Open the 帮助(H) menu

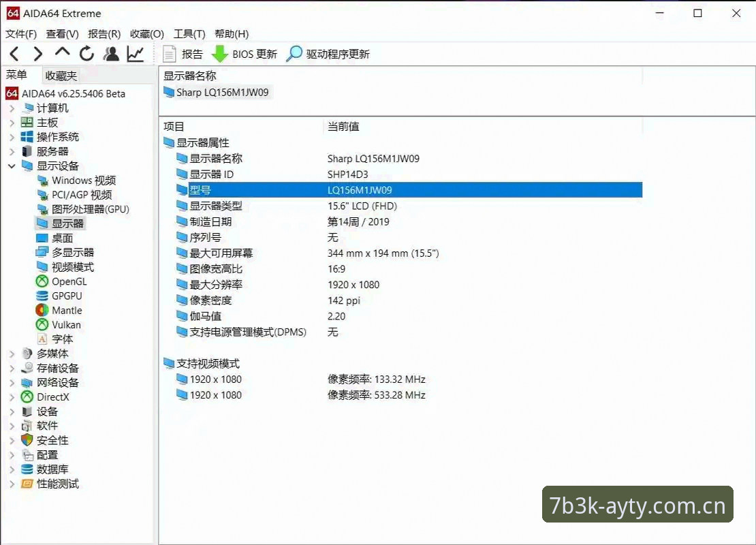(x=232, y=34)
